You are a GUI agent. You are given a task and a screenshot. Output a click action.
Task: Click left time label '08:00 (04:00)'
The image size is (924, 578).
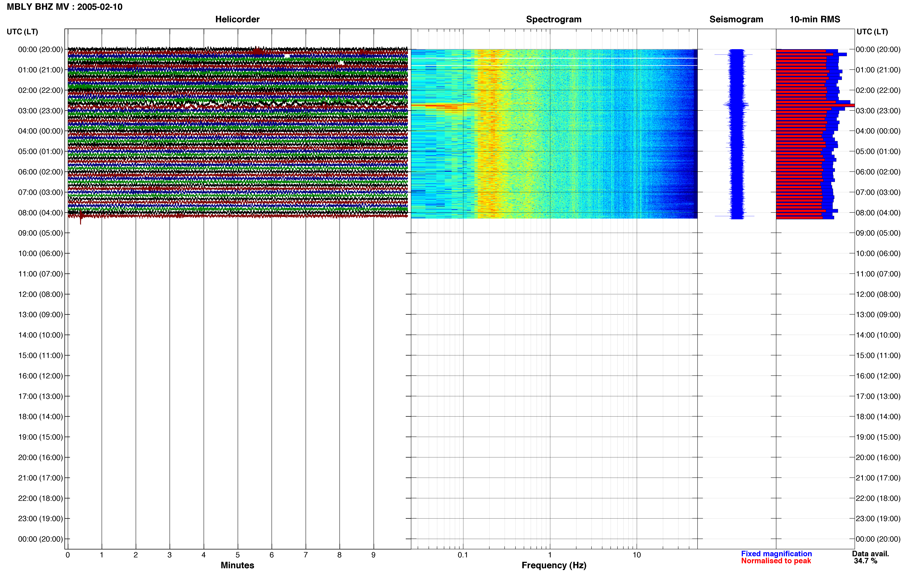41,213
